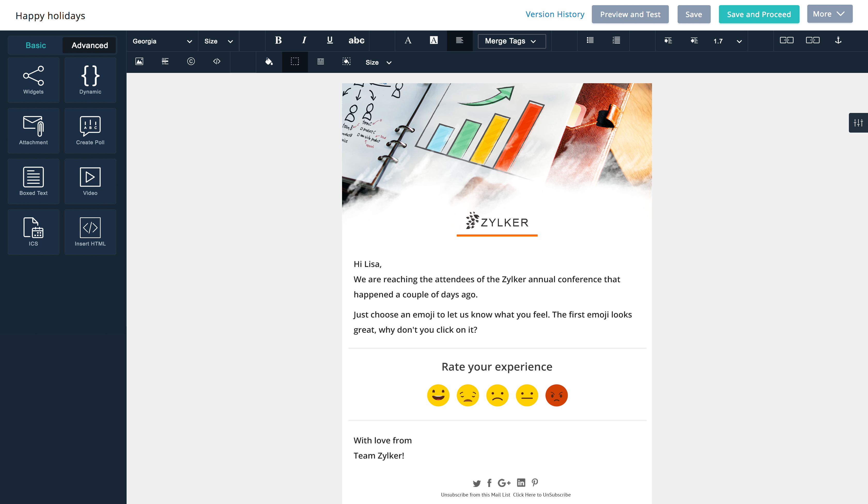The image size is (868, 504).
Task: Click the anchor link icon
Action: click(838, 40)
